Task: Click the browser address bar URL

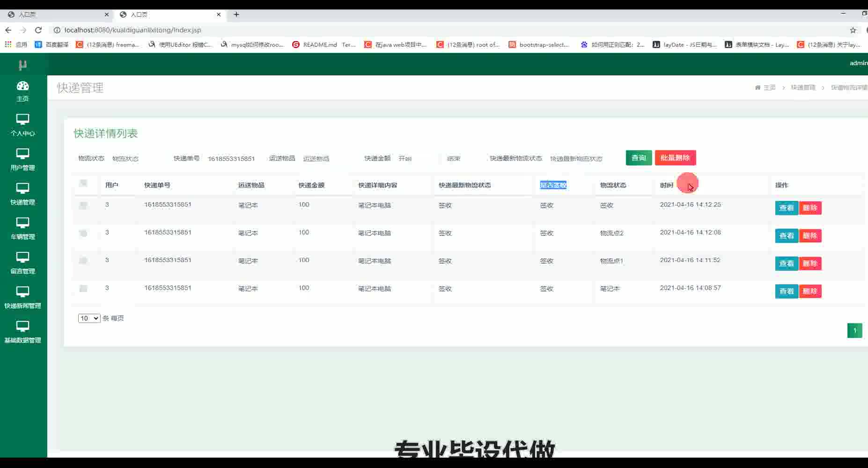Action: [132, 30]
